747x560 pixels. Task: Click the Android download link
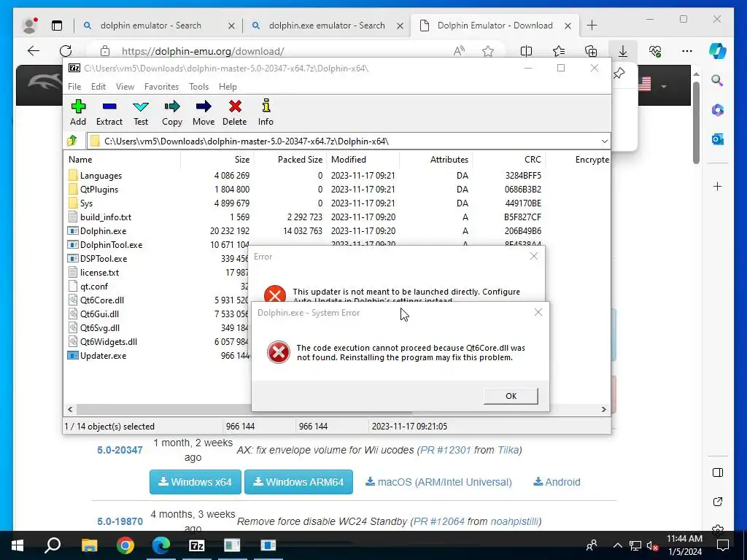557,482
